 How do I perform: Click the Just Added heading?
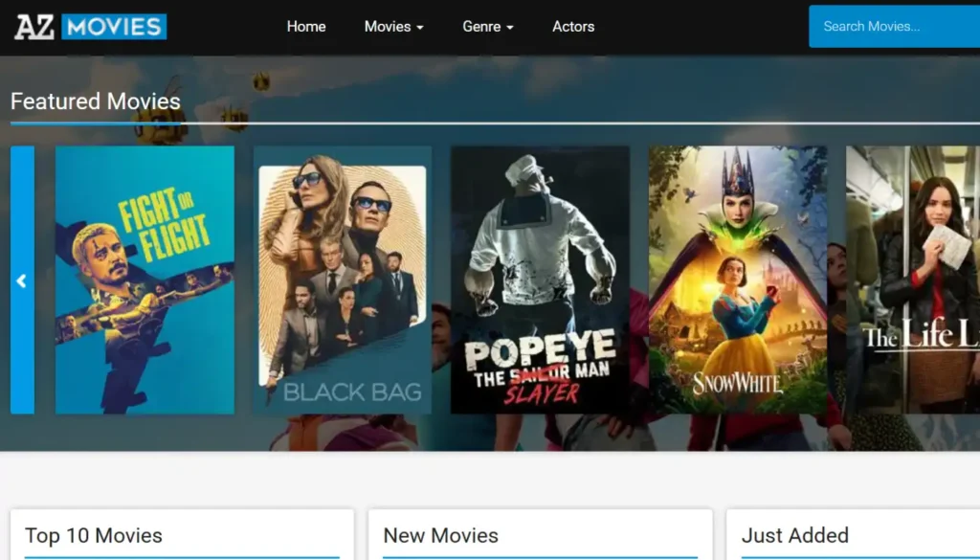pos(795,536)
